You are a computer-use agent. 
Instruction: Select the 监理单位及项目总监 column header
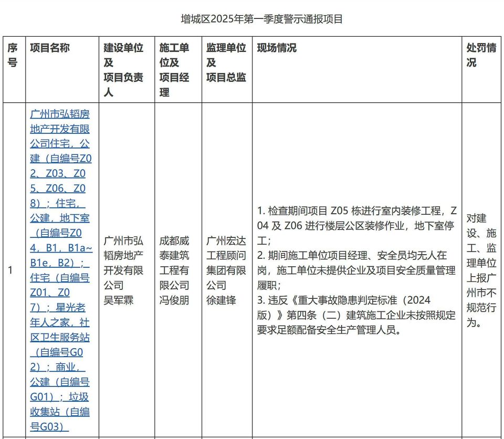pos(227,70)
